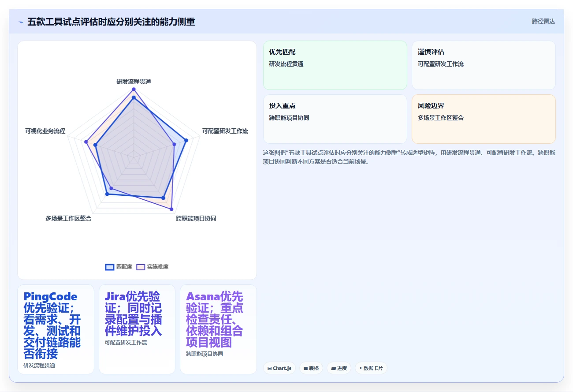Click the 进度 tag
The height and width of the screenshot is (392, 573).
pos(339,368)
